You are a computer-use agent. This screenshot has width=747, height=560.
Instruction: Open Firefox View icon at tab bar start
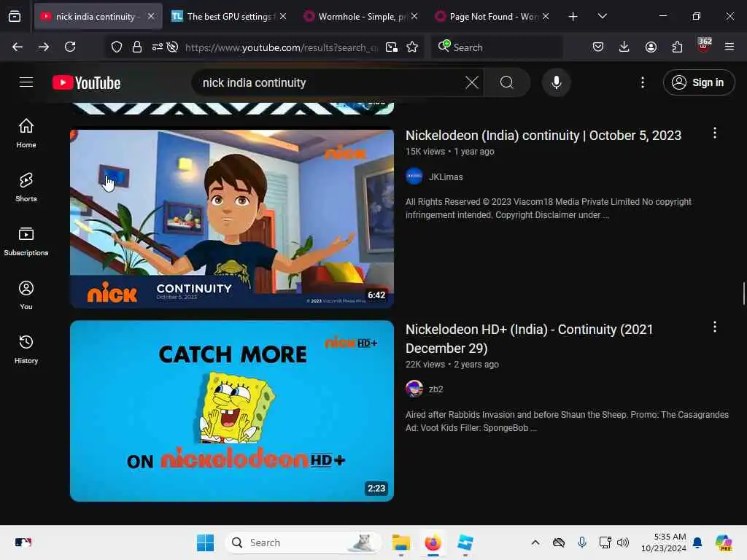[15, 17]
